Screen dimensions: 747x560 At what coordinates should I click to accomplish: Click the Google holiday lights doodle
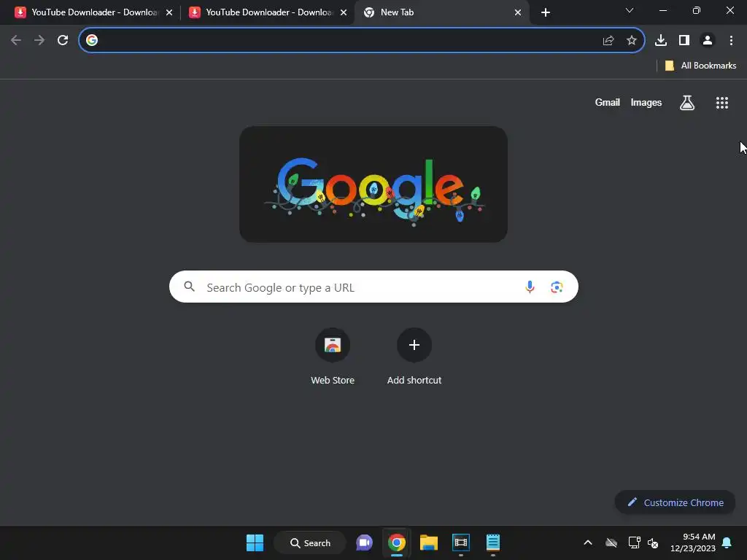[373, 184]
